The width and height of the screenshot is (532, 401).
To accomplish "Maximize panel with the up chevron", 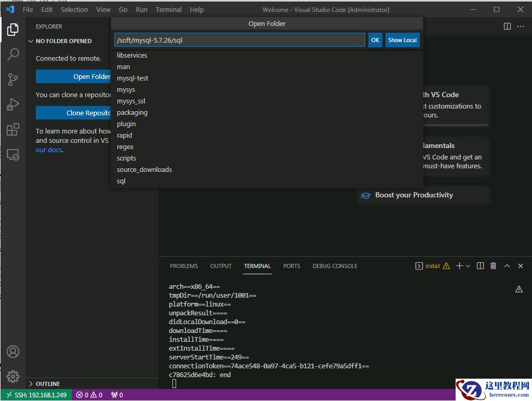I will click(507, 266).
